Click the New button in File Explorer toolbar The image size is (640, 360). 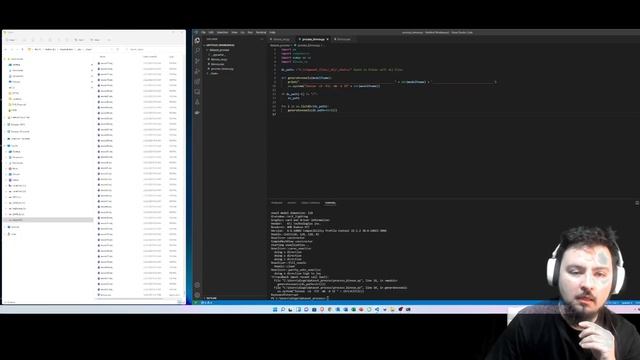11,40
